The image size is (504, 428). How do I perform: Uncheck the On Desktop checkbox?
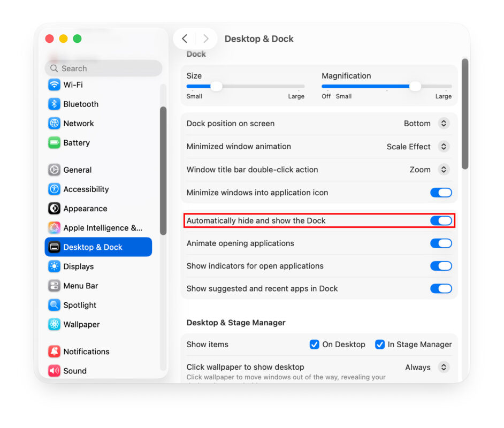314,345
